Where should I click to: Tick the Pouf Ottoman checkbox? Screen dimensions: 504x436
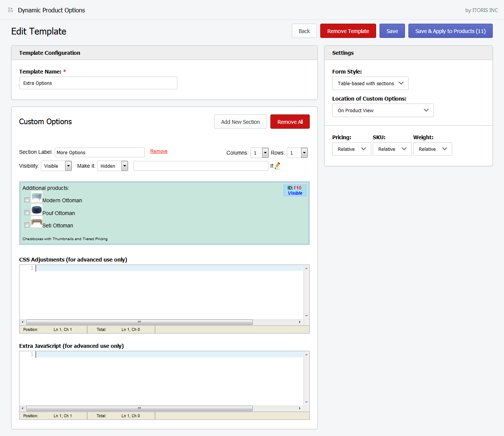pyautogui.click(x=27, y=213)
